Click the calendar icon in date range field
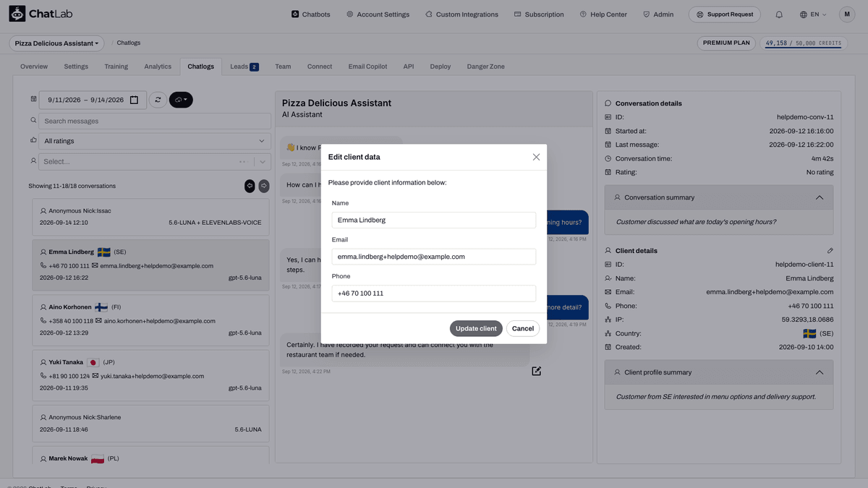The height and width of the screenshot is (488, 868). point(134,100)
